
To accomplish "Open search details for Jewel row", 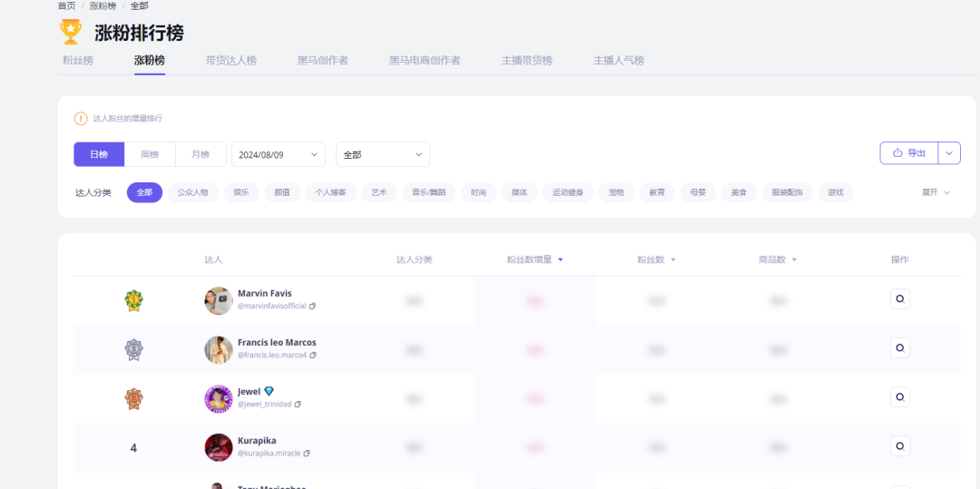I will tap(900, 396).
